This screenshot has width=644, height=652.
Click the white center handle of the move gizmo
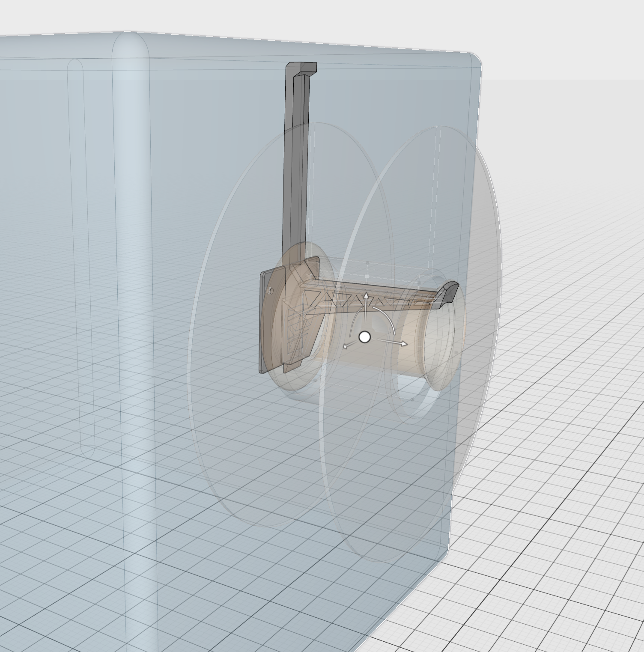364,337
